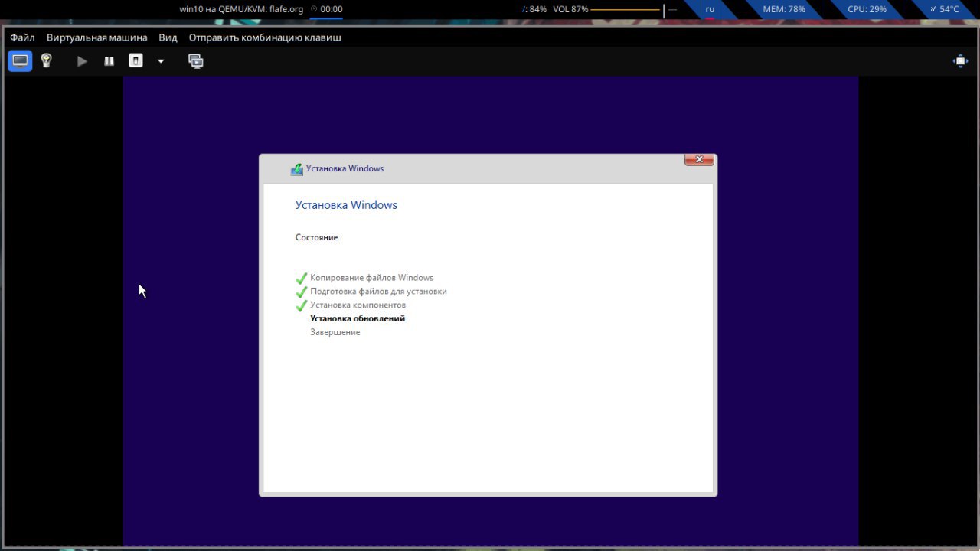Click the MEM: 78% indicator
Screen dimensions: 980x551
784,9
